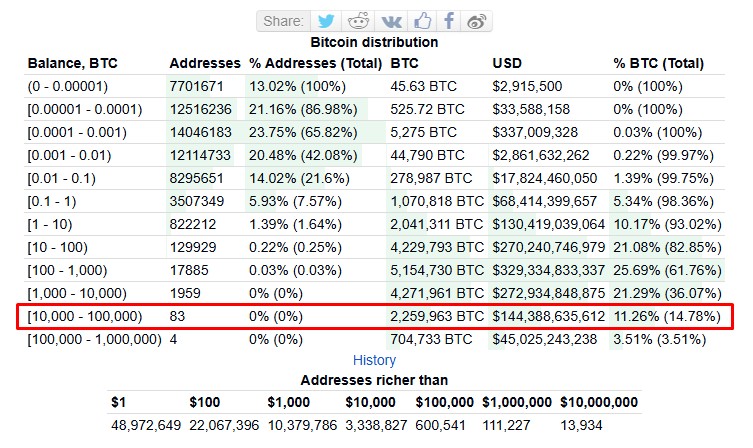Image resolution: width=753 pixels, height=448 pixels.
Task: Click the 5,154,730 BTC cell
Action: pyautogui.click(x=437, y=270)
